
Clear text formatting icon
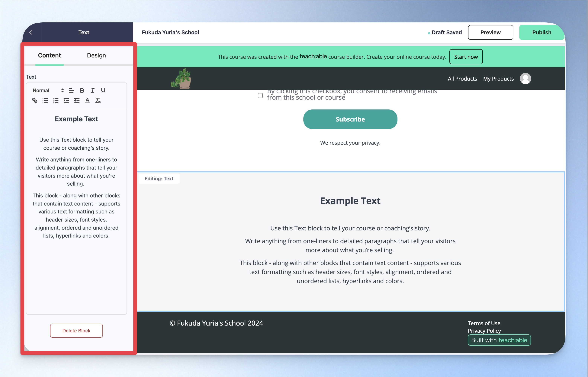[98, 100]
